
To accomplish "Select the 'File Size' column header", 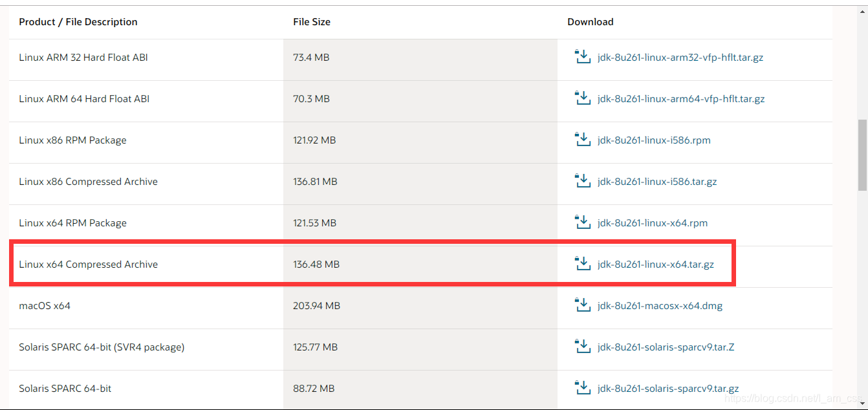I will click(312, 22).
